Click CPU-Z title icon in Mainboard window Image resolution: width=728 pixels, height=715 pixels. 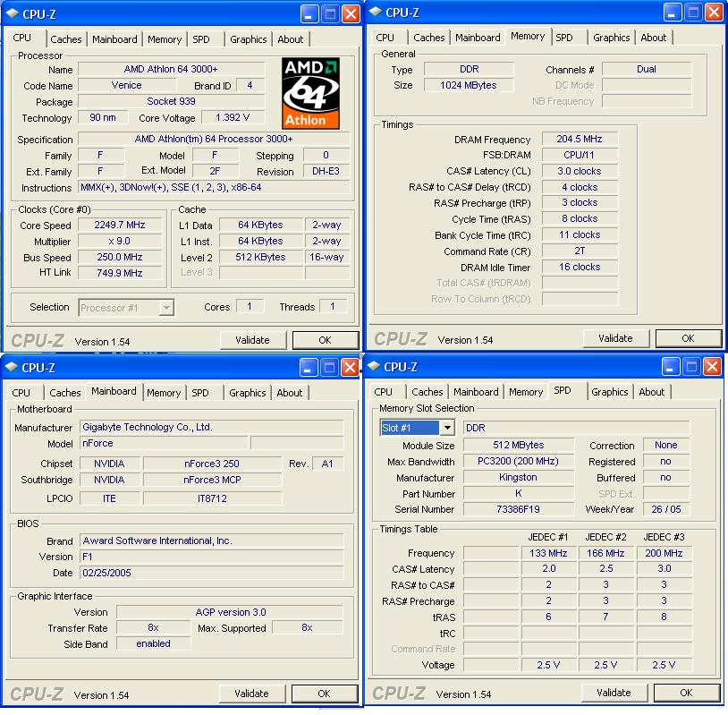click(11, 367)
